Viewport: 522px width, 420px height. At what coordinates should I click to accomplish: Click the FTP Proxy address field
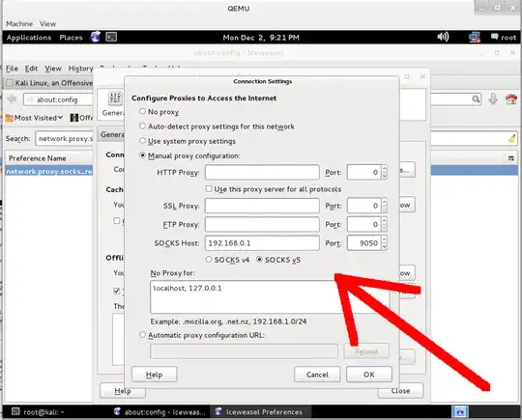pos(262,224)
